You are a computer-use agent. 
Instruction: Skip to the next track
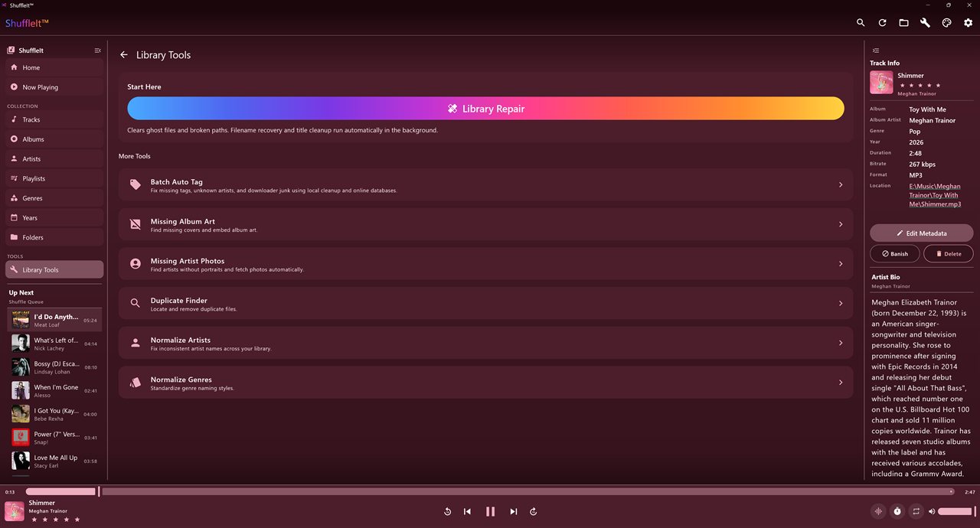(514, 511)
